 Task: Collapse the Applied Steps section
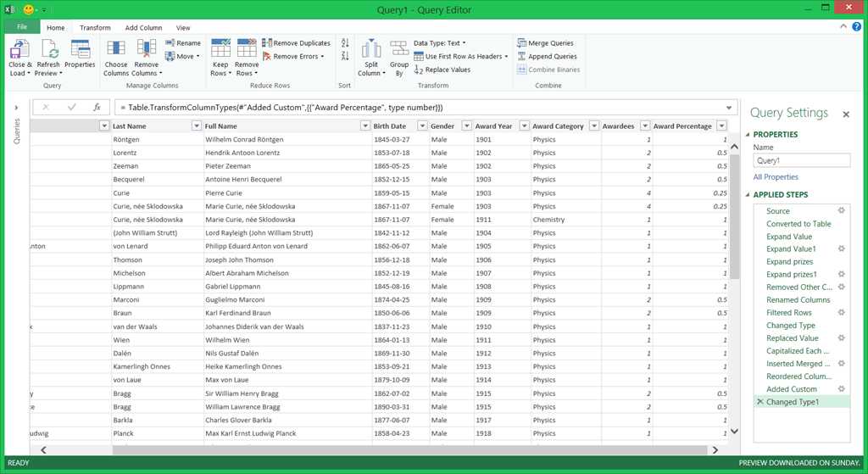tap(748, 195)
